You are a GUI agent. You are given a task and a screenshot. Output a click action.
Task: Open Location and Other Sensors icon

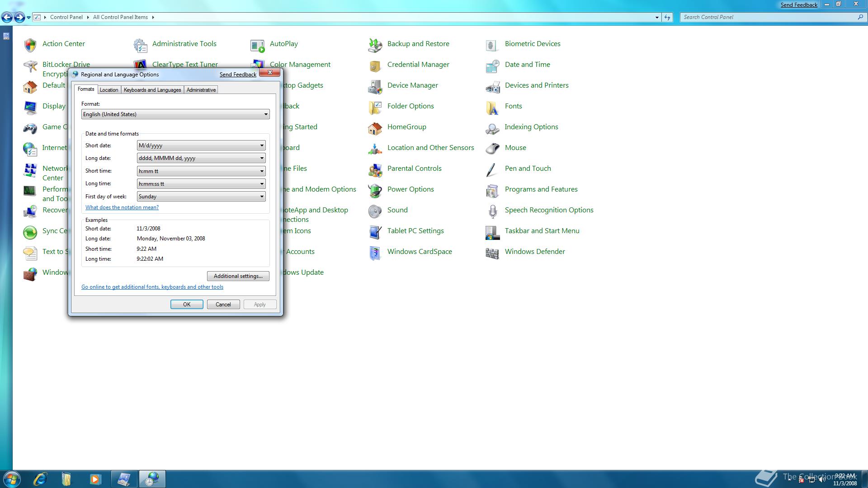pyautogui.click(x=375, y=149)
